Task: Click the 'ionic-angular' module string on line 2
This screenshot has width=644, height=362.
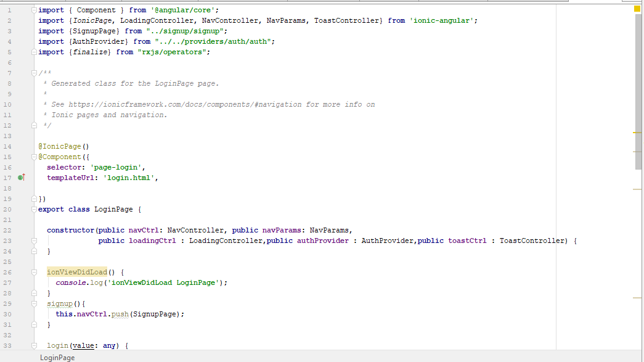Action: point(444,20)
